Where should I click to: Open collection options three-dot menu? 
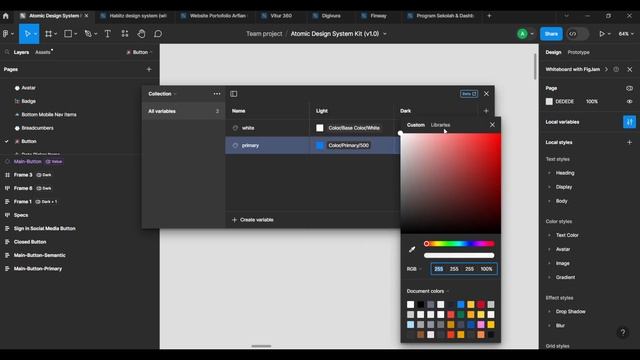pyautogui.click(x=217, y=94)
